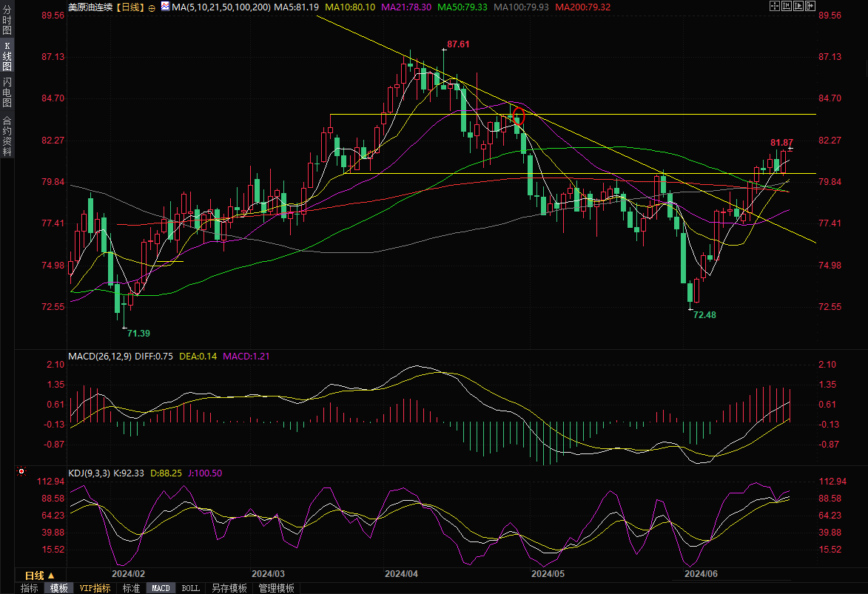Viewport: 868px width, 594px height.
Task: Click the jump-to-start chart icon
Action: (x=787, y=6)
